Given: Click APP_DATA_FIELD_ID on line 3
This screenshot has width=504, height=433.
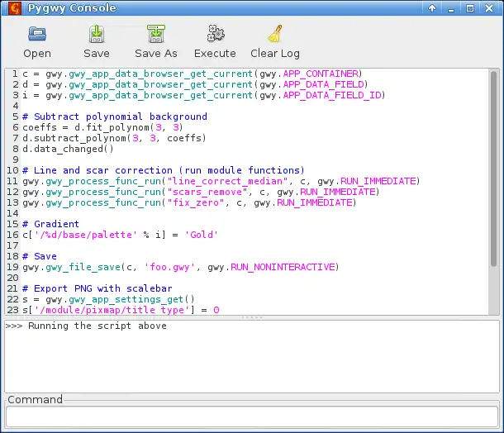Looking at the screenshot, I should [x=332, y=95].
